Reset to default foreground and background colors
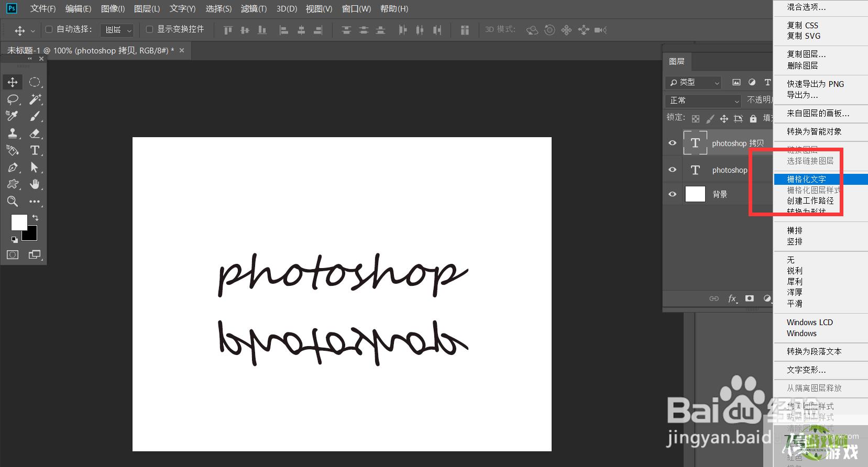The width and height of the screenshot is (868, 467). (x=14, y=240)
